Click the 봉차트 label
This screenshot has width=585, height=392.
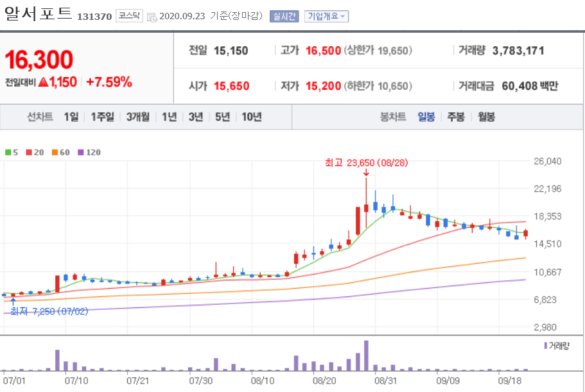393,117
